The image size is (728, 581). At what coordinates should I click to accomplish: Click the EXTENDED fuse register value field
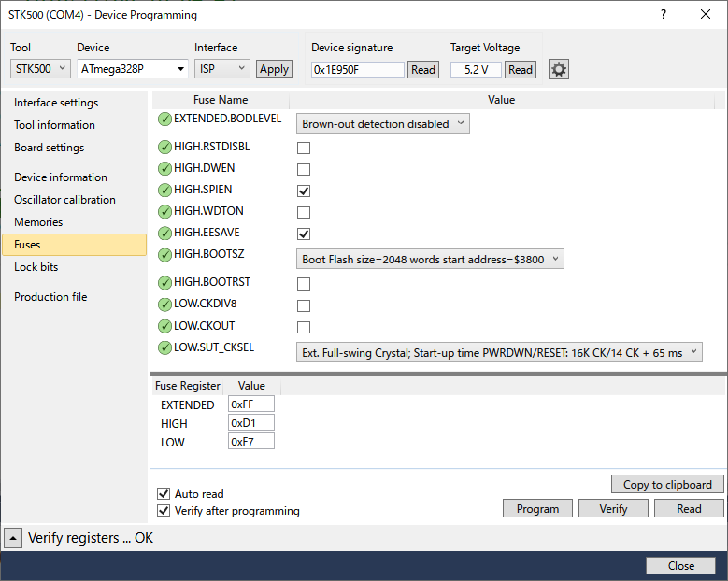(251, 404)
